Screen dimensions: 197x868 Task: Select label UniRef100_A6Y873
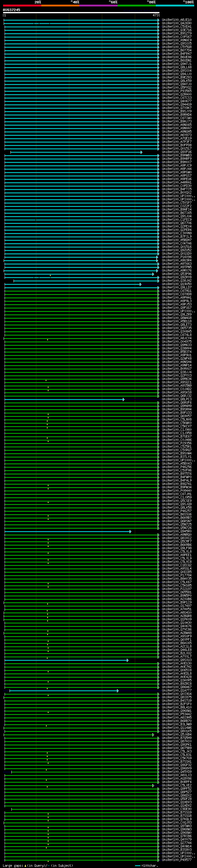point(176,135)
